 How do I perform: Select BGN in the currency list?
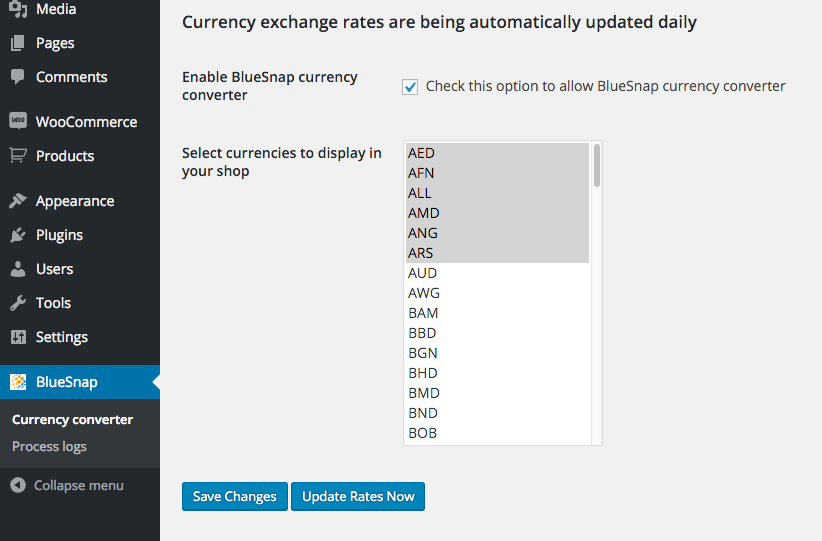click(497, 353)
